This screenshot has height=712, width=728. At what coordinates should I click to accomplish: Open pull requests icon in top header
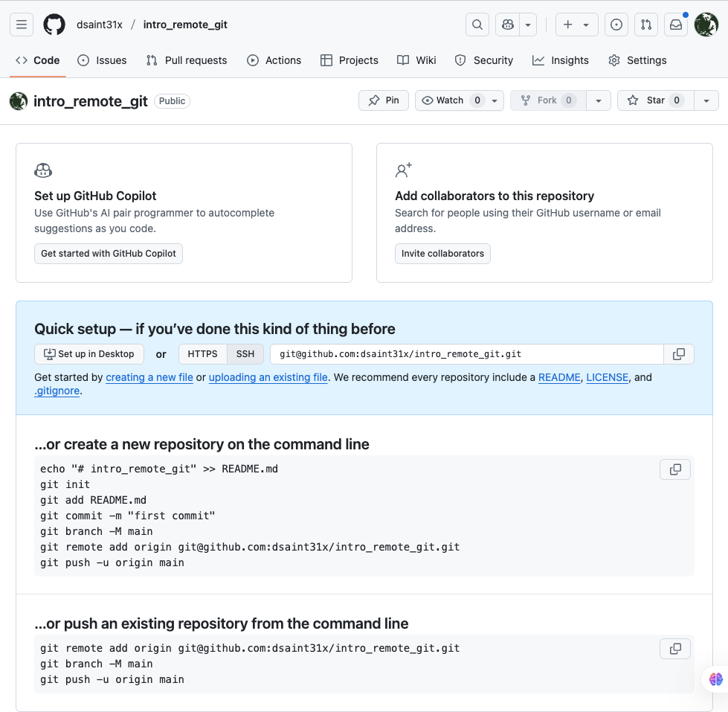[646, 25]
